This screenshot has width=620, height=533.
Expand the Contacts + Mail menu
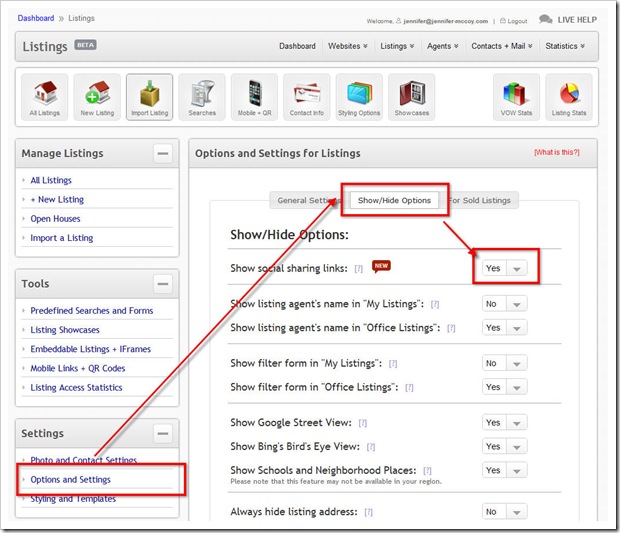502,46
